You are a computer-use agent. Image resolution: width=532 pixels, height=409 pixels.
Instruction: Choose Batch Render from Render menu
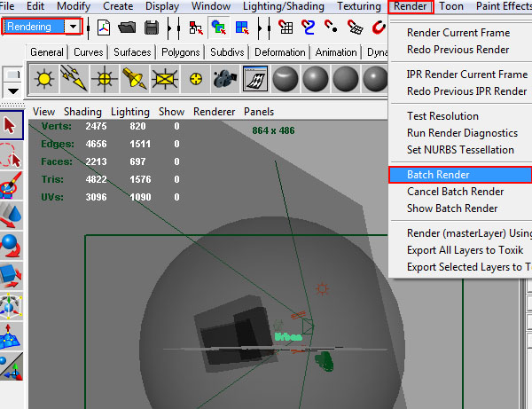(460, 175)
